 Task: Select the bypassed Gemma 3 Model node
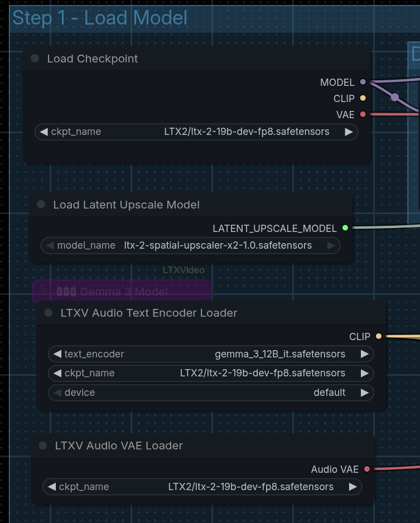pyautogui.click(x=122, y=291)
